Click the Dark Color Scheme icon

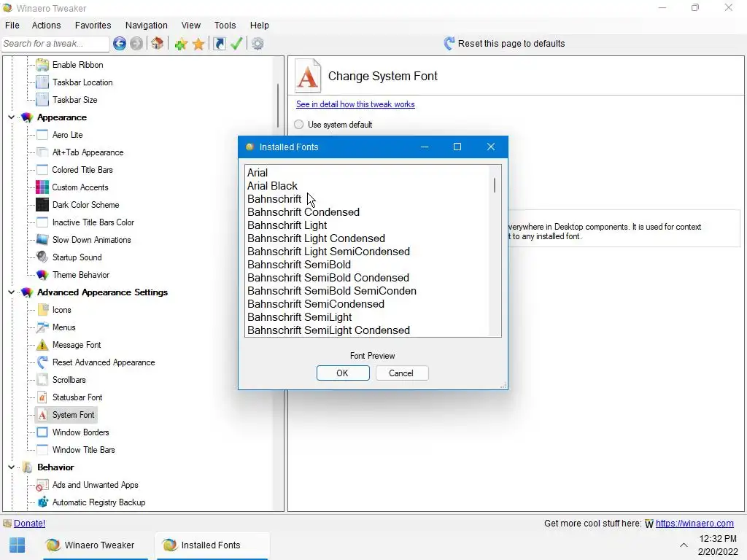point(42,205)
